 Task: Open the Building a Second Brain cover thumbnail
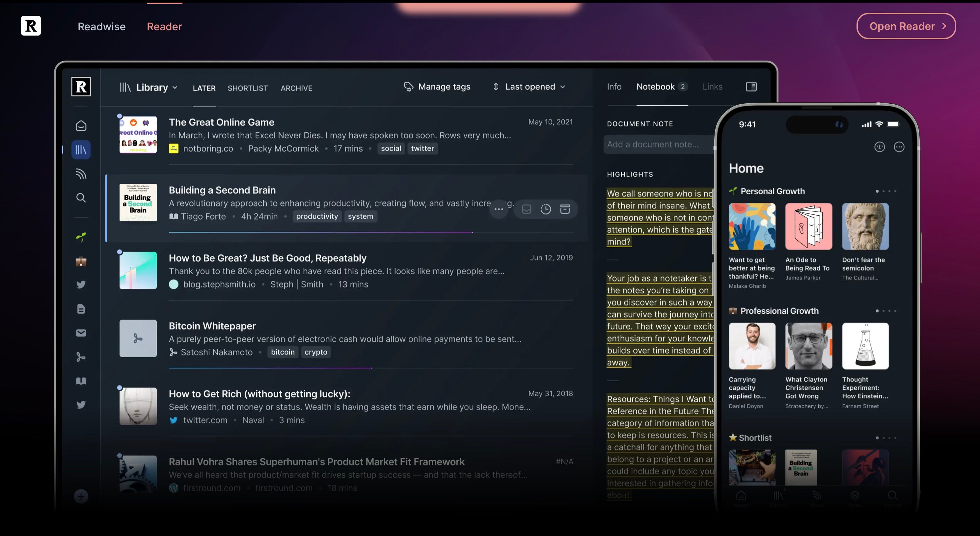(x=138, y=203)
